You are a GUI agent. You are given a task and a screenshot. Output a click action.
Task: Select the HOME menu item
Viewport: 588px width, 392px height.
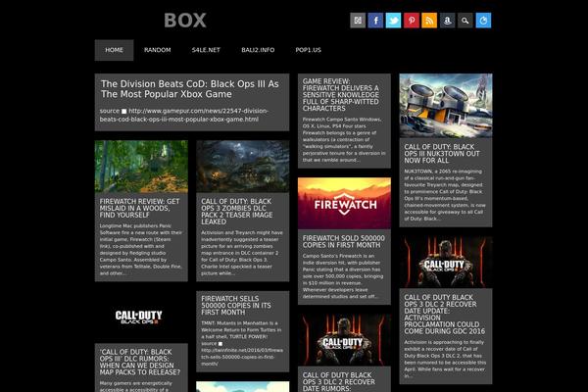tap(114, 50)
